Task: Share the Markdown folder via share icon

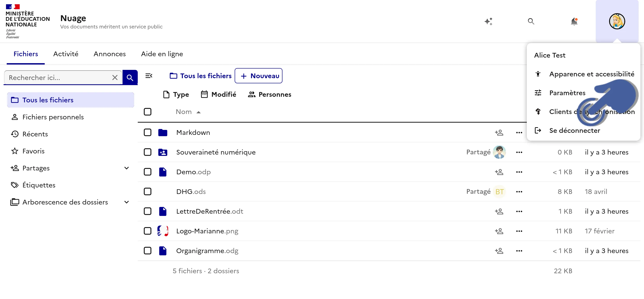Action: [x=499, y=132]
